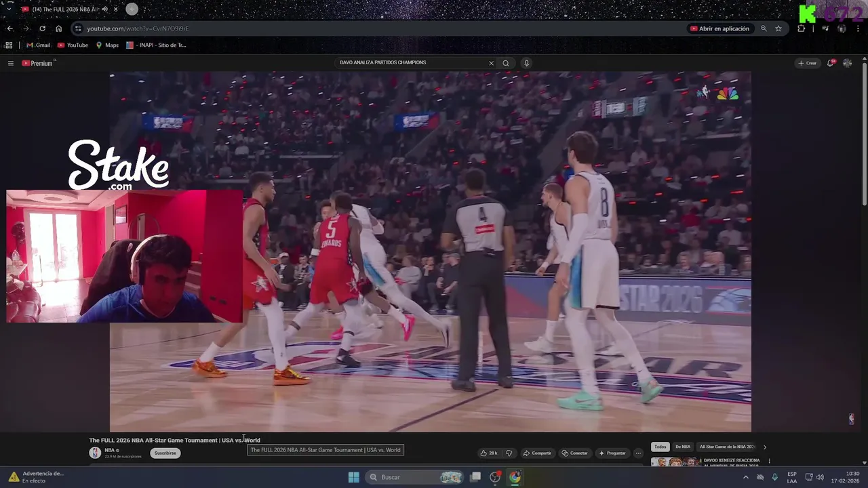The height and width of the screenshot is (488, 868).
Task: Open the browser extensions puzzle icon
Action: pos(801,28)
